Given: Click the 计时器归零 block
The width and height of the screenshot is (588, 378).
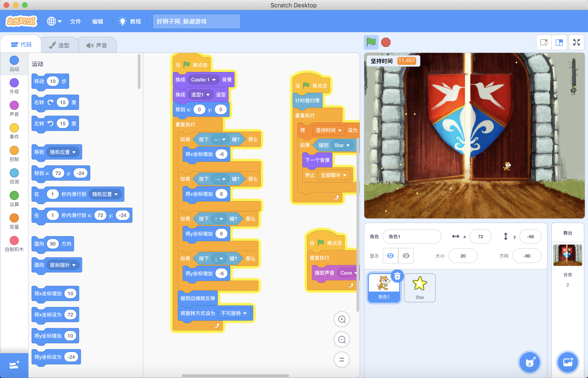Looking at the screenshot, I should [308, 101].
